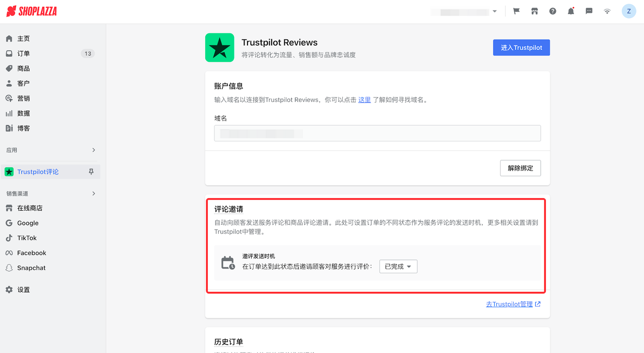This screenshot has width=644, height=353.
Task: Open the notifications bell with red badge
Action: 571,11
